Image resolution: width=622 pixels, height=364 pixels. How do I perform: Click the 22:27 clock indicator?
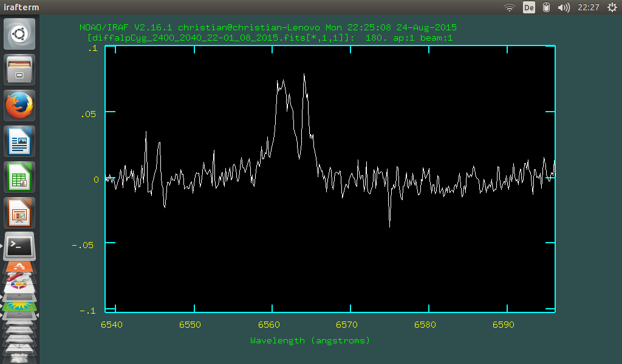coord(588,7)
